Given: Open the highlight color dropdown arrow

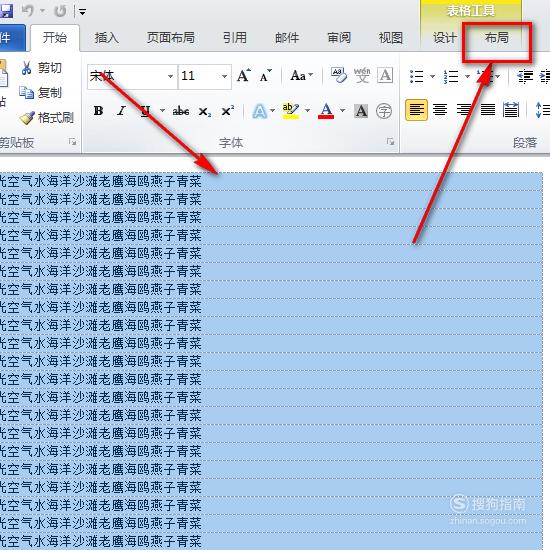Looking at the screenshot, I should 308,111.
